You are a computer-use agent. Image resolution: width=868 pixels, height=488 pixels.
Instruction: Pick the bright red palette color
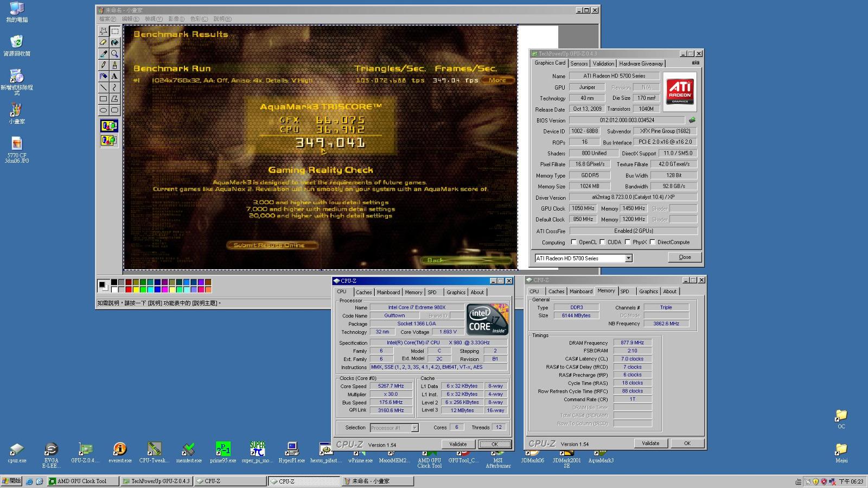(129, 289)
